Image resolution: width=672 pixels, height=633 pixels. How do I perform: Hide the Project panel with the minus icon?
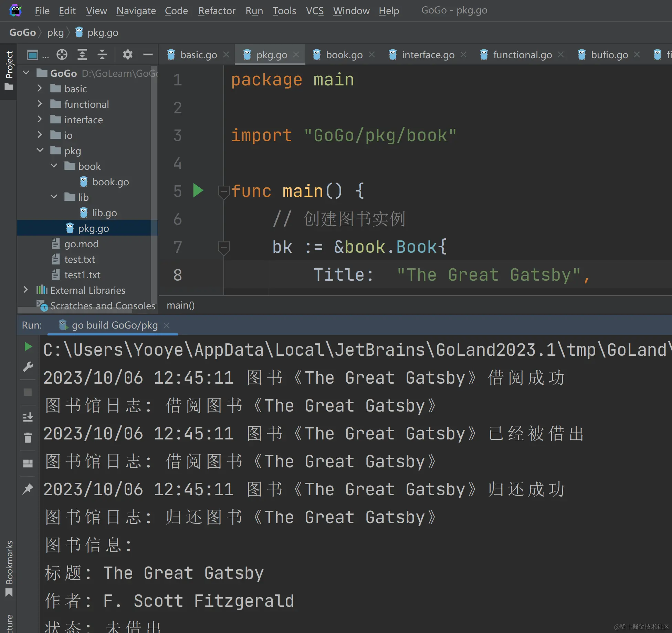click(x=148, y=54)
